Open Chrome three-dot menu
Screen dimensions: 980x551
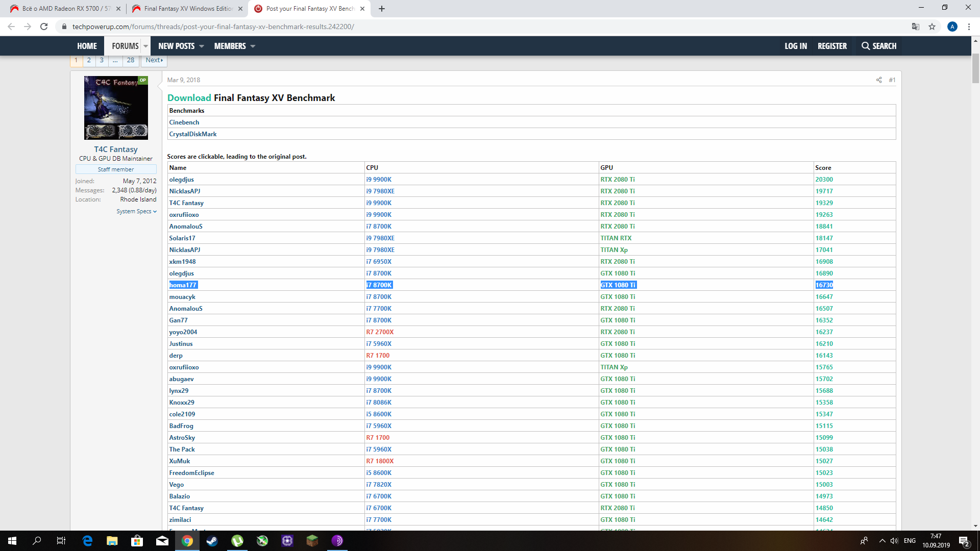pos(969,27)
